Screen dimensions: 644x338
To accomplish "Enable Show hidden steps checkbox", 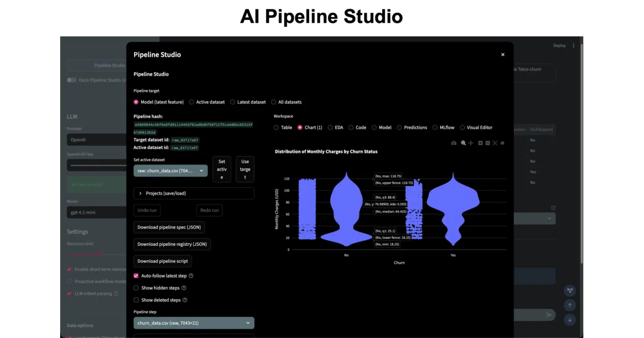I will pyautogui.click(x=136, y=288).
